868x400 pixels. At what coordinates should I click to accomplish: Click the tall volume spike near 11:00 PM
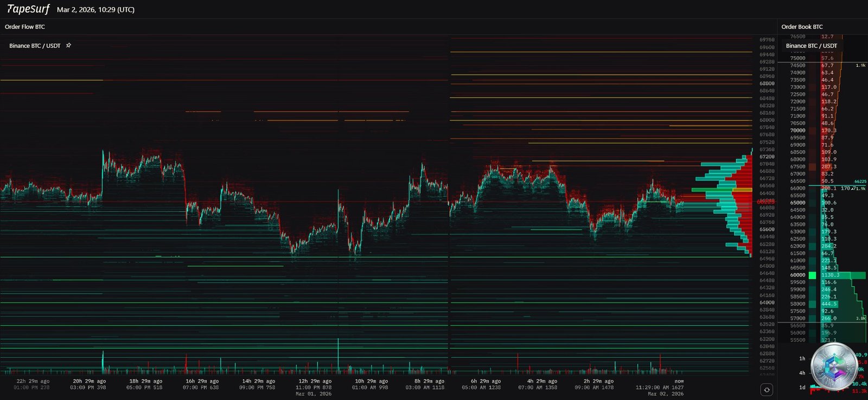338,355
